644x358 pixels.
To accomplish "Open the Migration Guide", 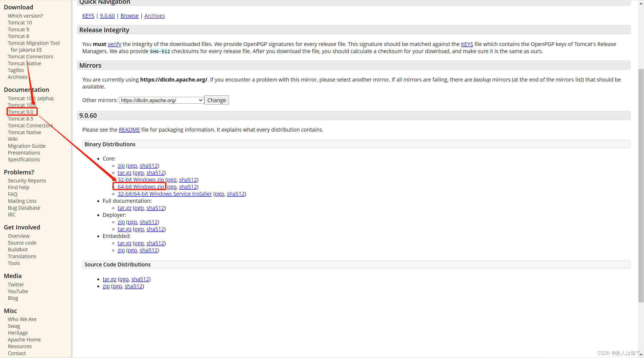I will coord(27,146).
